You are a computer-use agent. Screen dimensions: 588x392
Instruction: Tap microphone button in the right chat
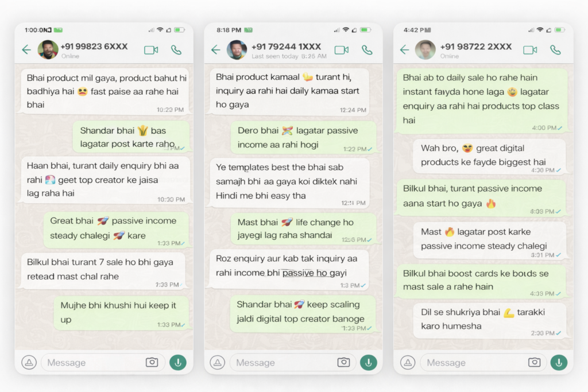point(559,362)
